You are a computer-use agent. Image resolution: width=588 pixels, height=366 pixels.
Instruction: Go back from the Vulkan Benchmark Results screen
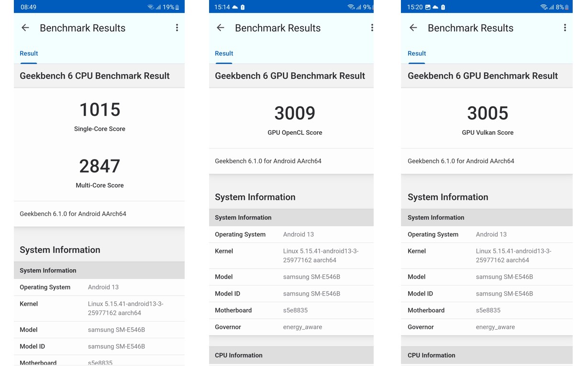[x=413, y=28]
